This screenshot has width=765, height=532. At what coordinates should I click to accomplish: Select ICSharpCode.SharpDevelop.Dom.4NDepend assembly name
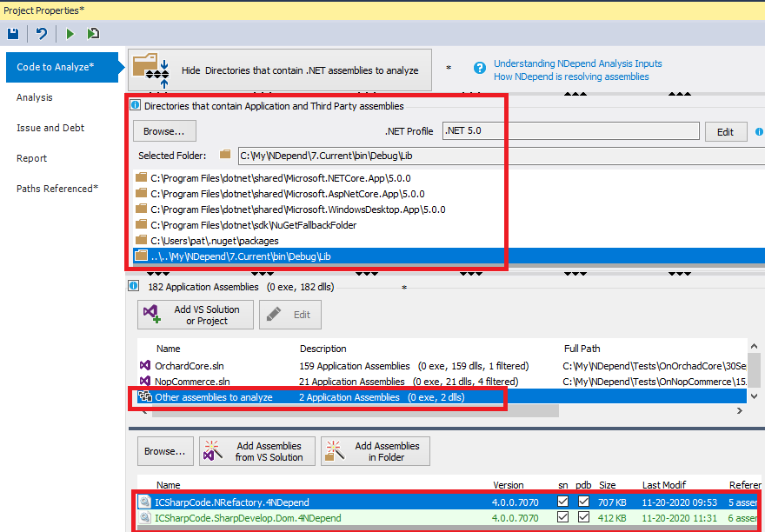248,518
